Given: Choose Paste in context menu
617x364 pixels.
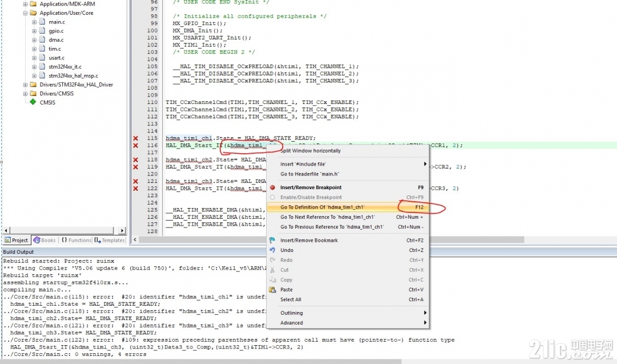Looking at the screenshot, I should [x=348, y=289].
